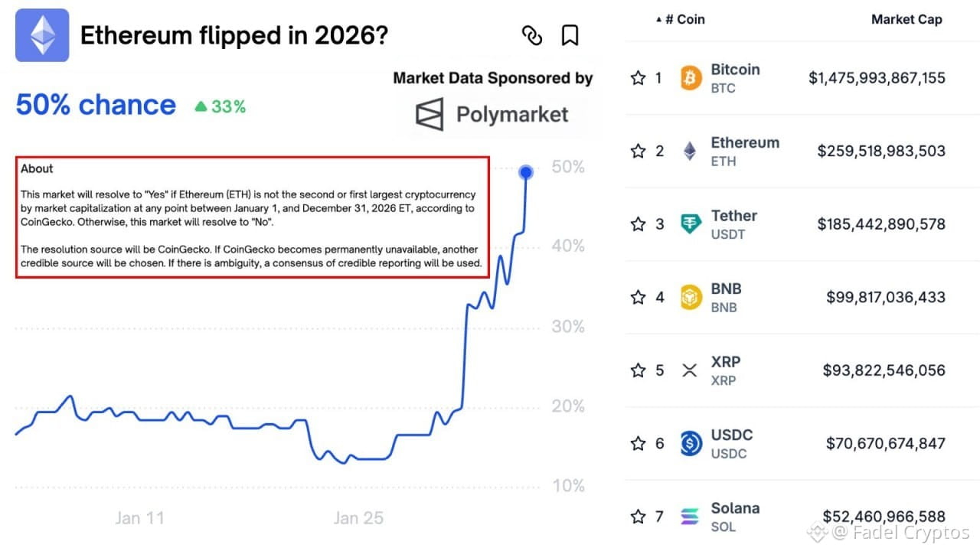This screenshot has height=551, width=980.
Task: Click the About description box
Action: click(x=253, y=217)
